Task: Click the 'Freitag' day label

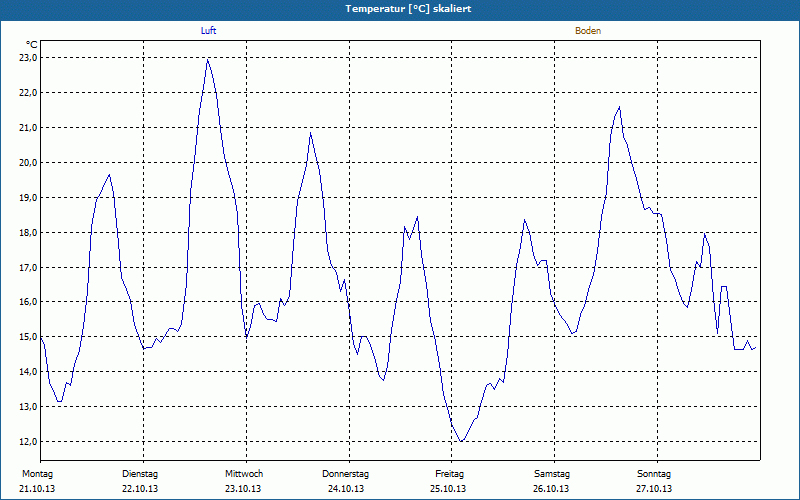Action: 449,474
